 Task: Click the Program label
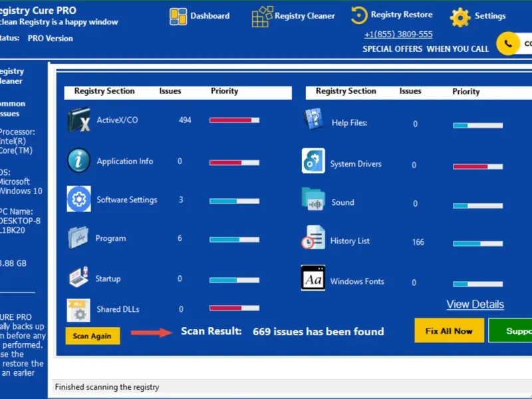(110, 239)
